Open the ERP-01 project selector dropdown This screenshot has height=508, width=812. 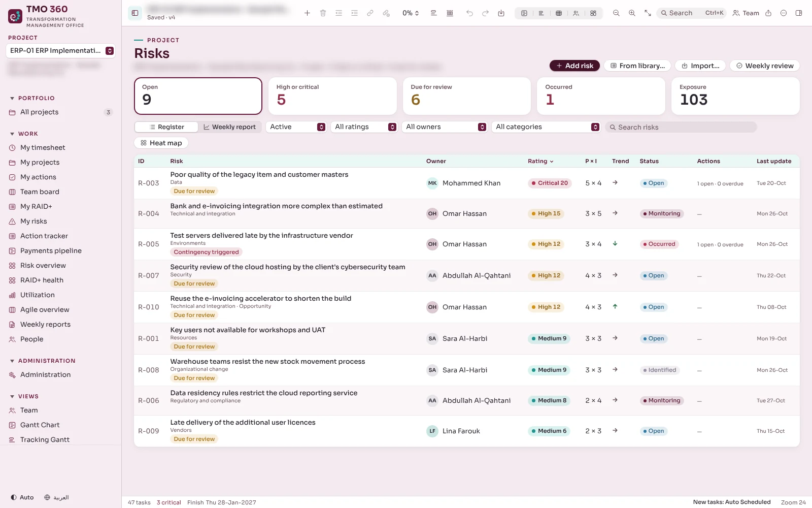61,51
